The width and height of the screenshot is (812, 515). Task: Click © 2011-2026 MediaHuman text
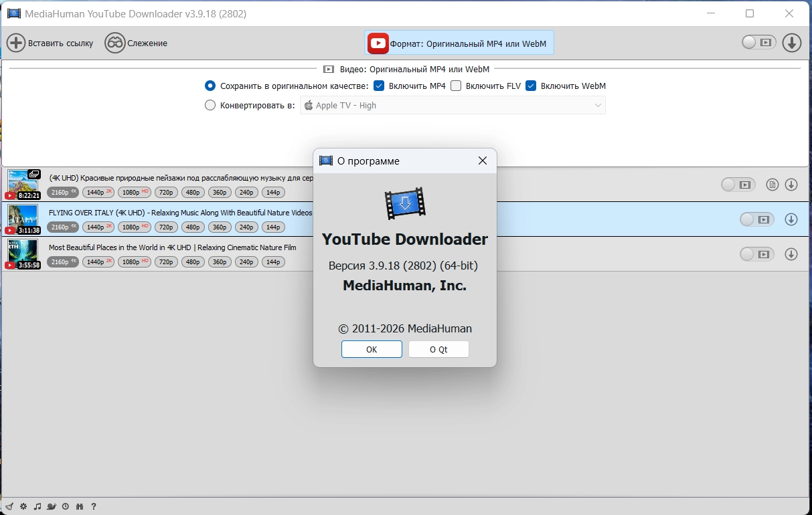[405, 328]
